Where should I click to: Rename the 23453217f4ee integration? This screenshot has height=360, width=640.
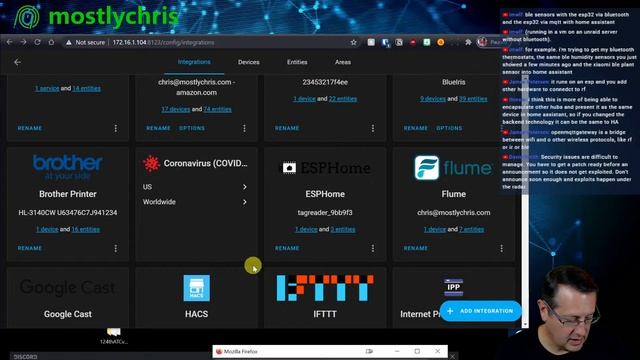(x=287, y=128)
